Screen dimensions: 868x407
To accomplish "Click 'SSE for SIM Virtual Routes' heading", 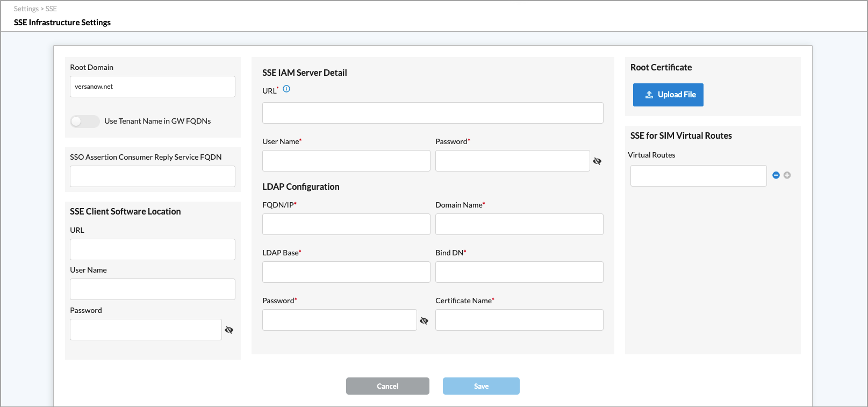I will 681,135.
